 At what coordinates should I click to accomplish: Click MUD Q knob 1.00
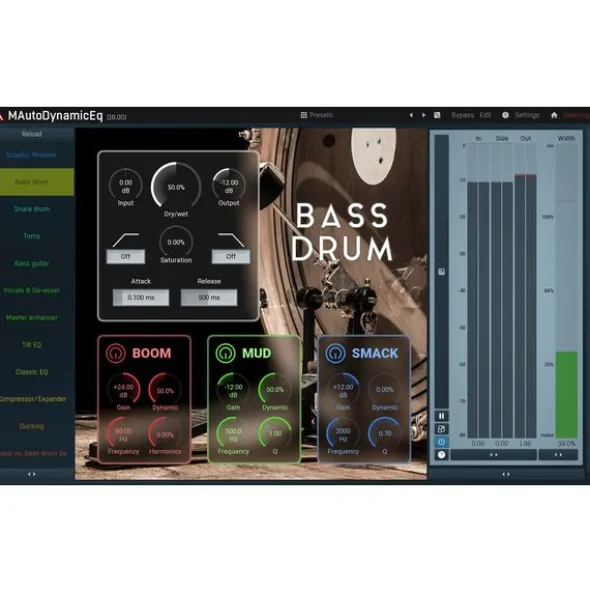tap(275, 433)
